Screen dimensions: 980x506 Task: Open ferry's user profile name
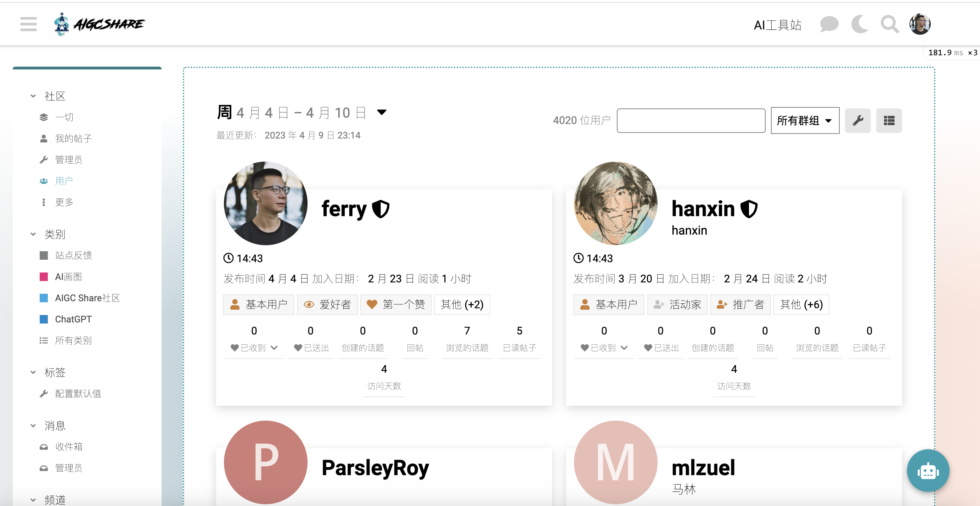point(344,209)
